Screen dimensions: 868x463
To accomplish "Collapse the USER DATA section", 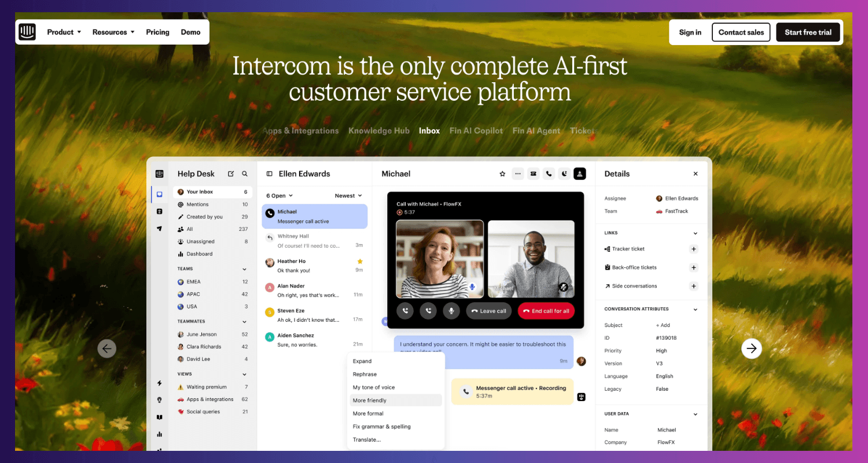I will [x=695, y=414].
